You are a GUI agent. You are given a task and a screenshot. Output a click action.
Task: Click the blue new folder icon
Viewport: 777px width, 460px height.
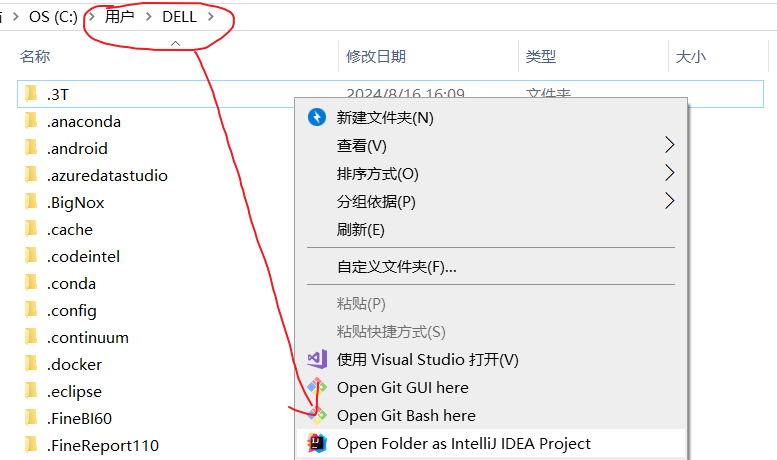coord(317,118)
